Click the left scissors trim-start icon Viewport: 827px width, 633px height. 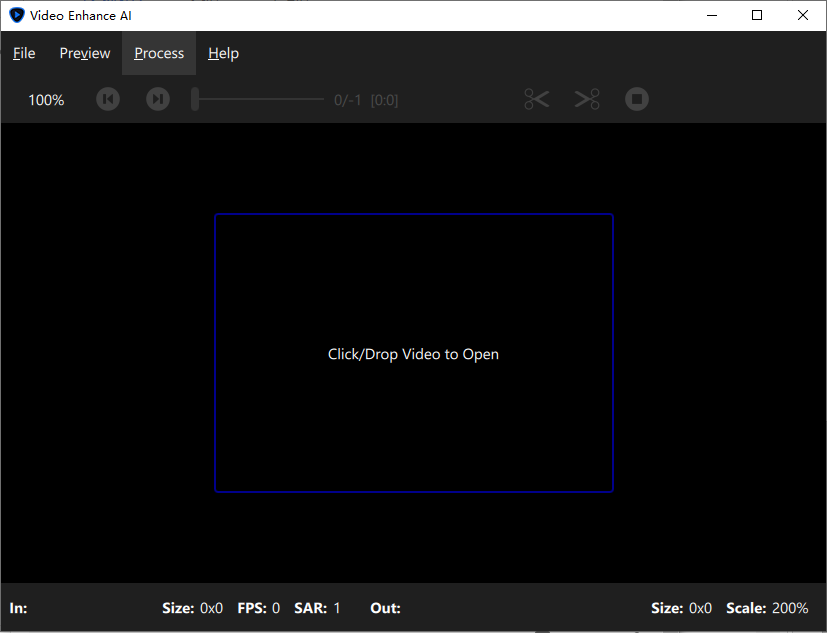tap(537, 99)
